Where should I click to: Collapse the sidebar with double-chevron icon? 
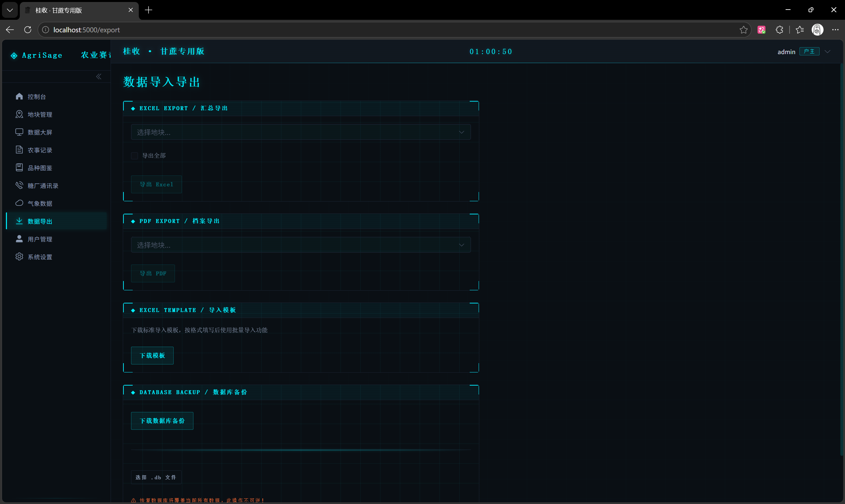click(99, 77)
